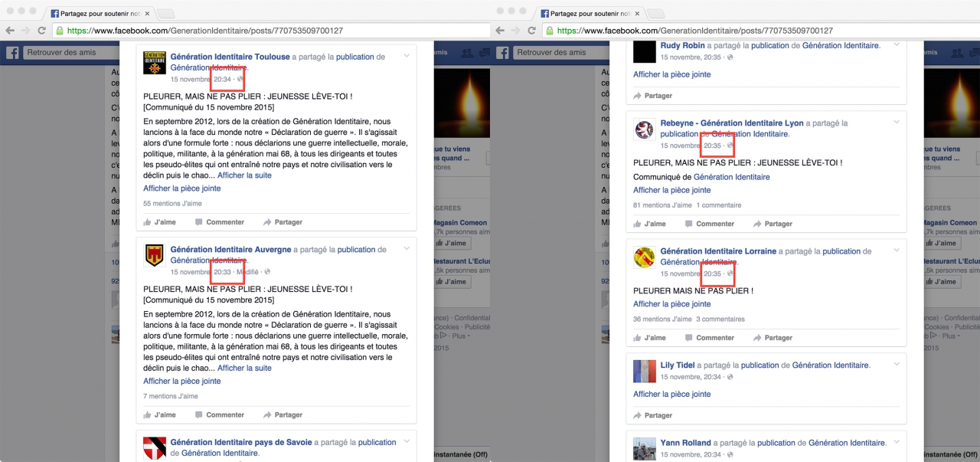Image resolution: width=980 pixels, height=462 pixels.
Task: Click the Facebook logo in the left window
Action: click(x=12, y=52)
